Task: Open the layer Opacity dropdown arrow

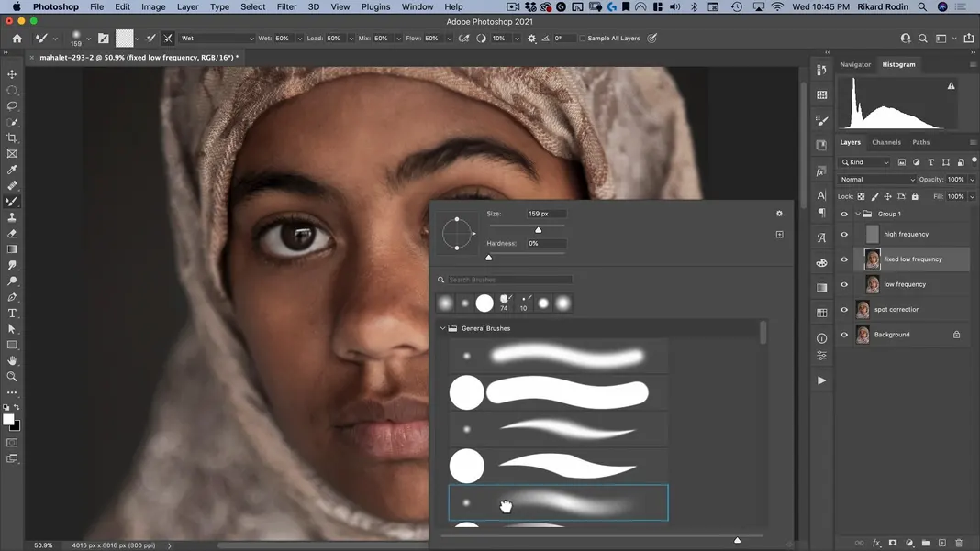Action: tap(972, 180)
